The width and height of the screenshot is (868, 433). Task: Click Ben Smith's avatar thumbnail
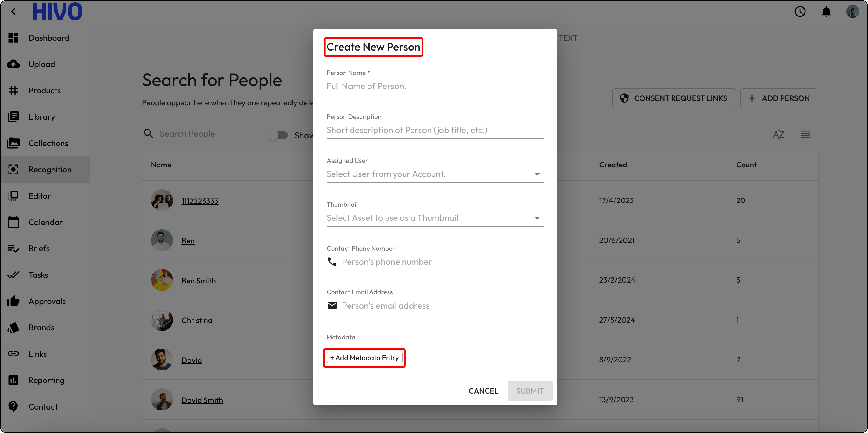pos(162,280)
